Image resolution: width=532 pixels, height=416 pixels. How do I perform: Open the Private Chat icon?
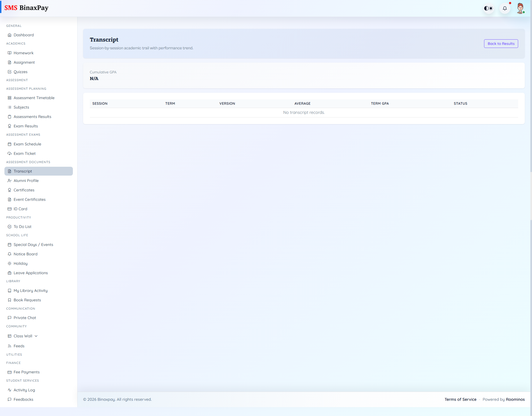pyautogui.click(x=9, y=318)
